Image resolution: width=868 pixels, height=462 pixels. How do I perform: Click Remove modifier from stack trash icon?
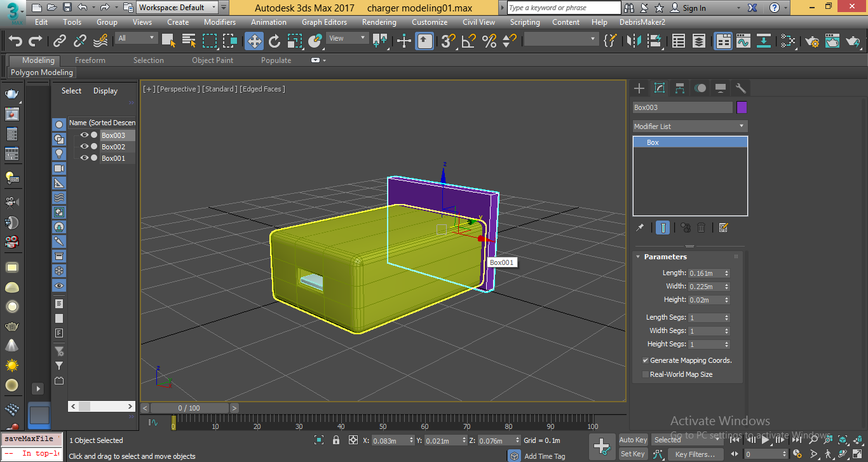(702, 228)
